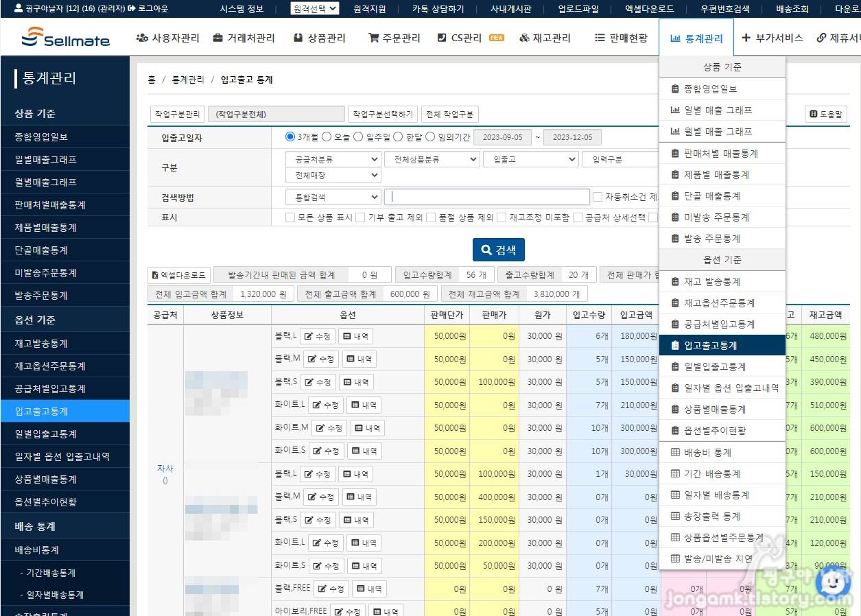Open 주문관리 menu
The height and width of the screenshot is (616, 861).
click(394, 38)
